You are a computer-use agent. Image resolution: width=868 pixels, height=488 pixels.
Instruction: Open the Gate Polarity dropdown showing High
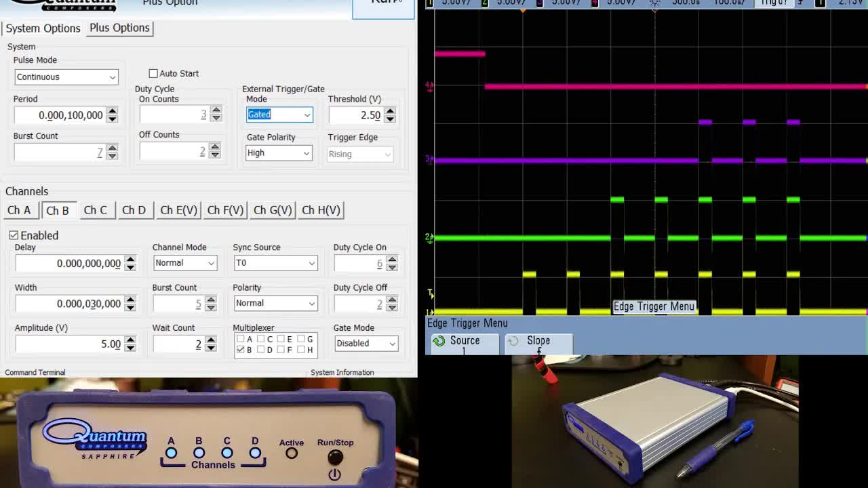pos(279,153)
